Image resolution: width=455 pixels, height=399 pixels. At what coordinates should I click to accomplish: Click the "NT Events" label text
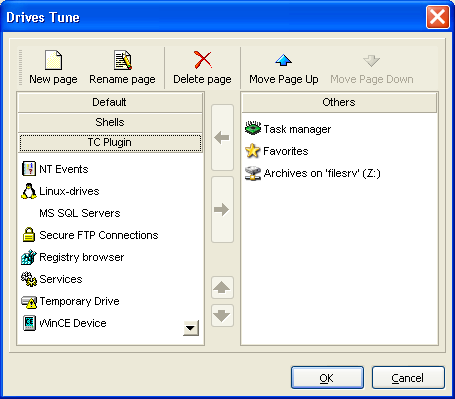pyautogui.click(x=64, y=169)
